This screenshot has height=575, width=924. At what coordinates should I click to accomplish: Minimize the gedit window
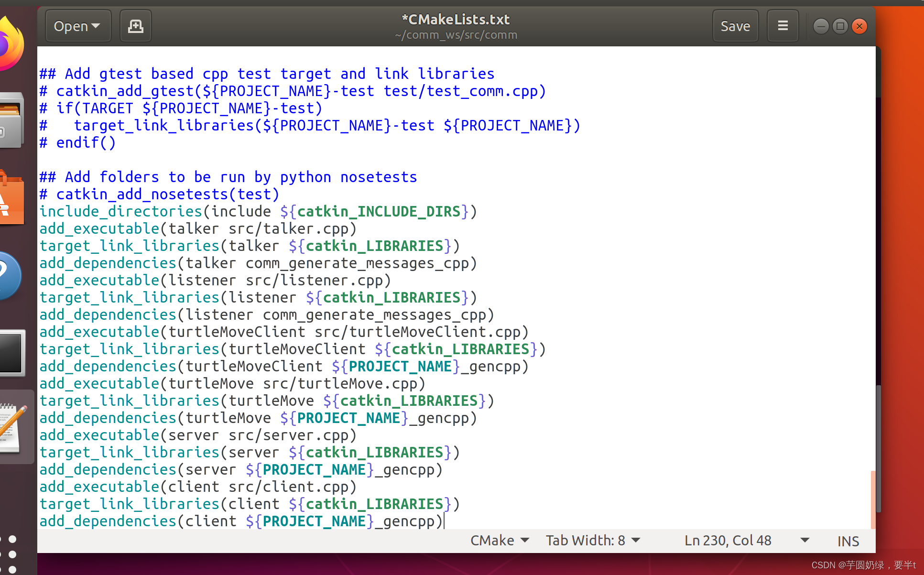[821, 26]
